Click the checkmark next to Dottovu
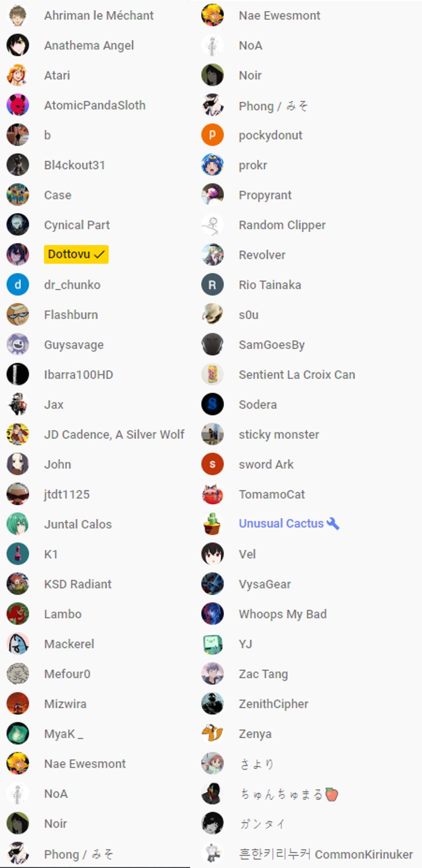The width and height of the screenshot is (422, 868). [99, 254]
